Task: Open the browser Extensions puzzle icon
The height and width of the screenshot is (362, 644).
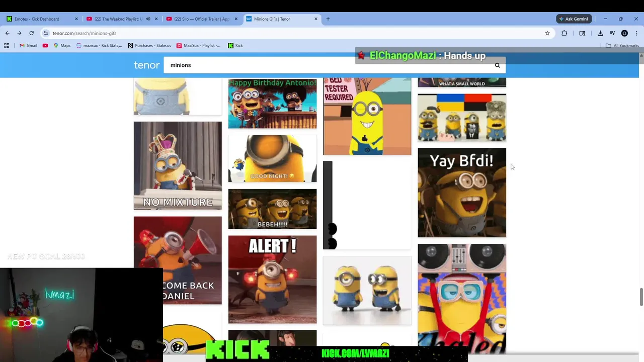Action: coord(565,33)
